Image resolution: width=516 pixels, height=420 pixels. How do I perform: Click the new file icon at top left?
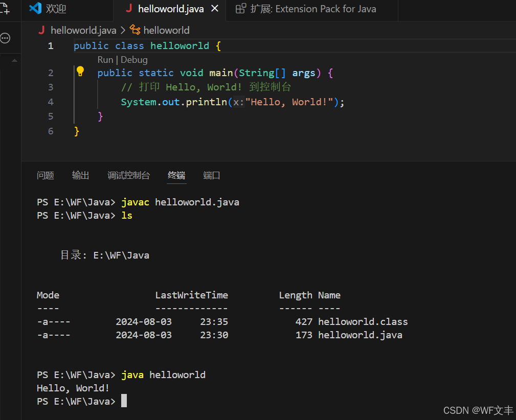pyautogui.click(x=5, y=8)
